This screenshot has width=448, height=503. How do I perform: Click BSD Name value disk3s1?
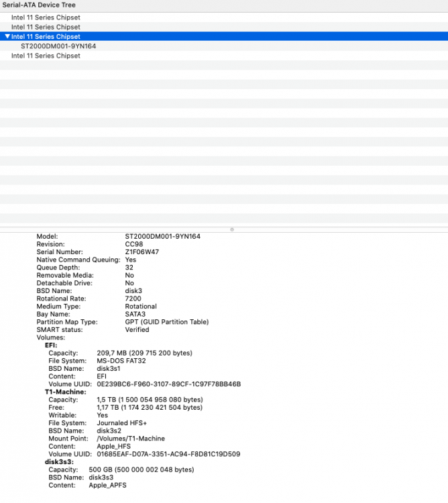(x=109, y=369)
